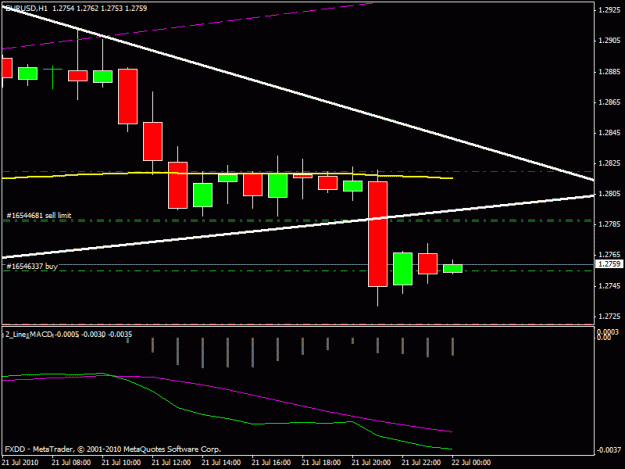The width and height of the screenshot is (625, 469).
Task: Click the 1.2725 price axis label
Action: coord(609,316)
